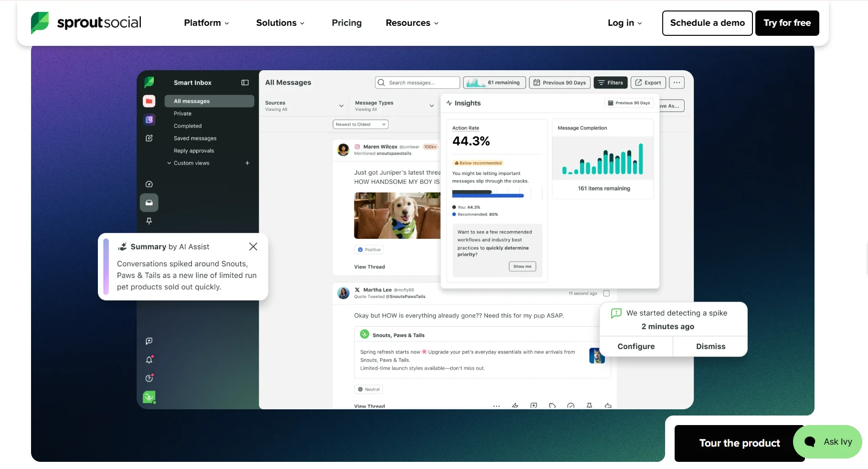Click the Sprout Social logo
868x469 pixels.
click(x=86, y=23)
